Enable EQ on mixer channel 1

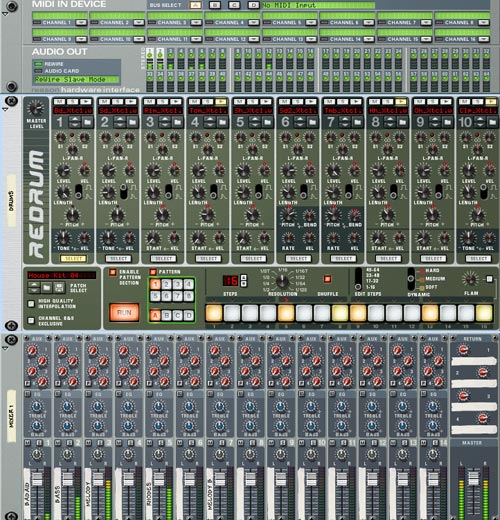[x=27, y=394]
